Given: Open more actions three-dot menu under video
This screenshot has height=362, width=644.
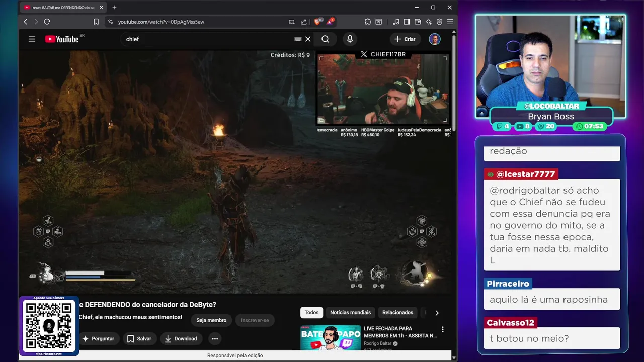Looking at the screenshot, I should (215, 339).
